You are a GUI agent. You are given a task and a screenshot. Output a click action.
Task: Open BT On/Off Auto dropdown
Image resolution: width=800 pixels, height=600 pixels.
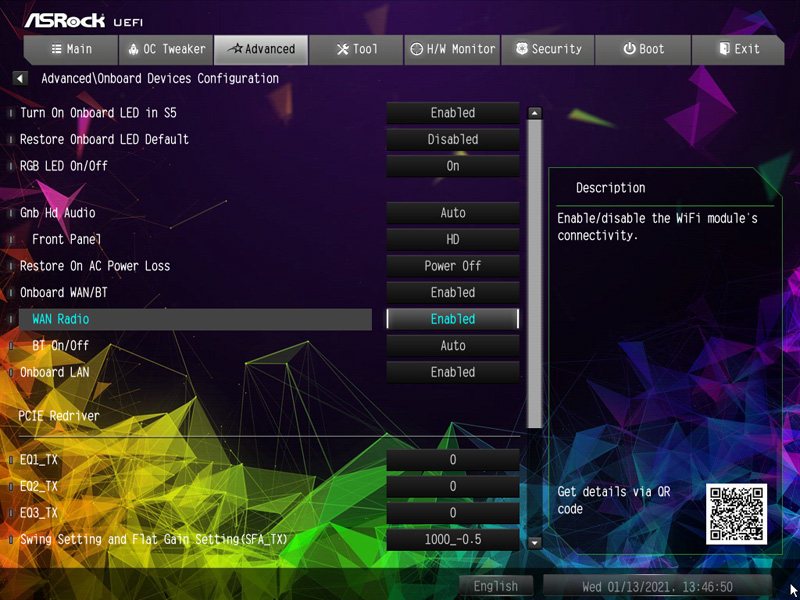tap(453, 345)
